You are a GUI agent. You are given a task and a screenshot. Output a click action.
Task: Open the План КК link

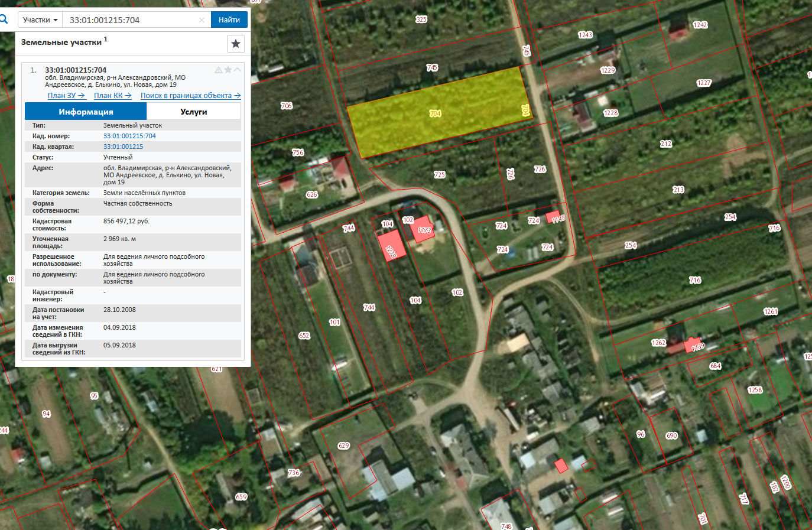pyautogui.click(x=112, y=96)
